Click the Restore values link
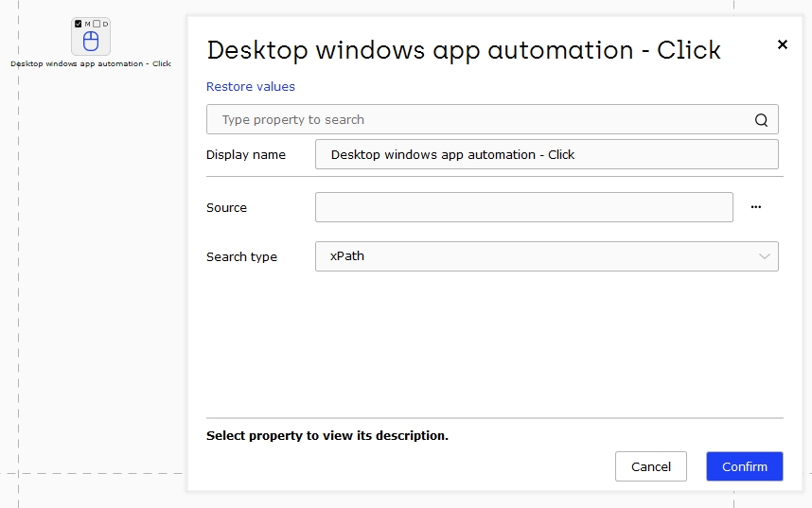The height and width of the screenshot is (508, 812). (x=251, y=86)
